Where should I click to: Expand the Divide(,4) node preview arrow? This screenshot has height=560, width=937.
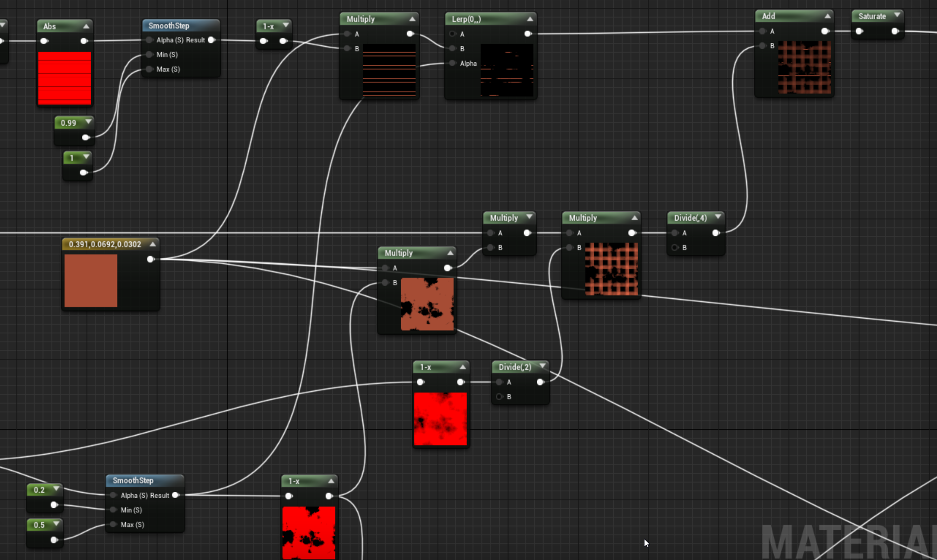[x=718, y=216]
